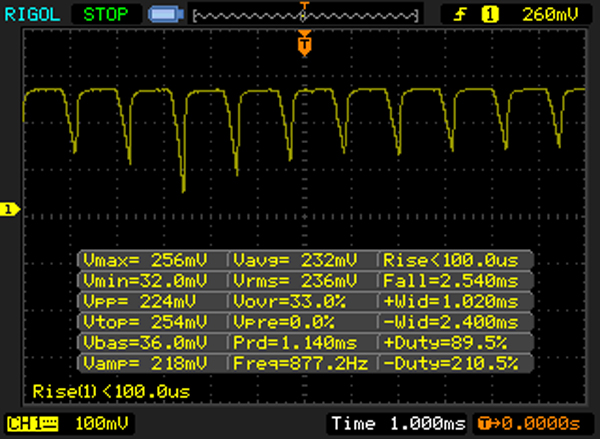
Task: Click the Fall=2.540ms measurement
Action: coord(451,281)
